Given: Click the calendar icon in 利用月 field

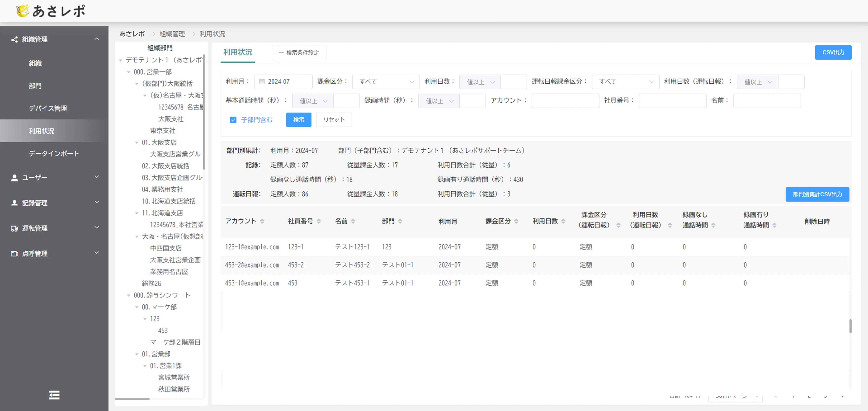Looking at the screenshot, I should click(262, 81).
